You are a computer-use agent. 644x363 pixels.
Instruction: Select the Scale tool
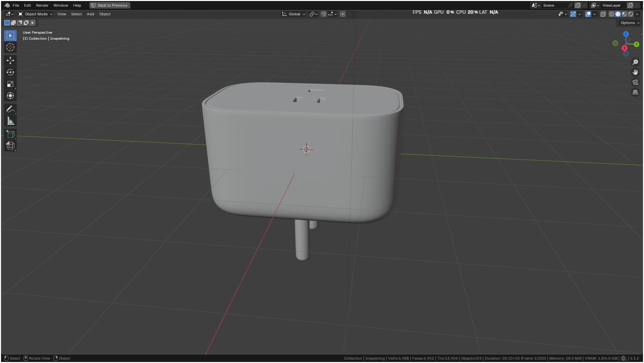10,84
